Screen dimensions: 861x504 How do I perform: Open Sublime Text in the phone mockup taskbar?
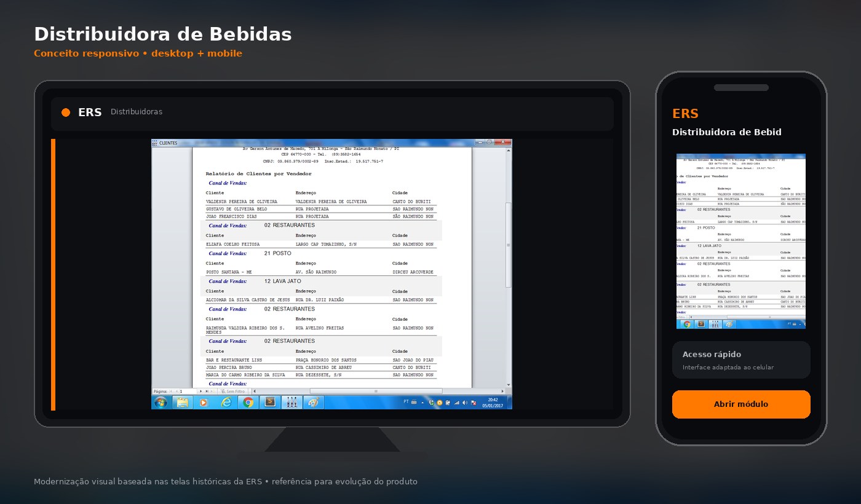point(700,324)
